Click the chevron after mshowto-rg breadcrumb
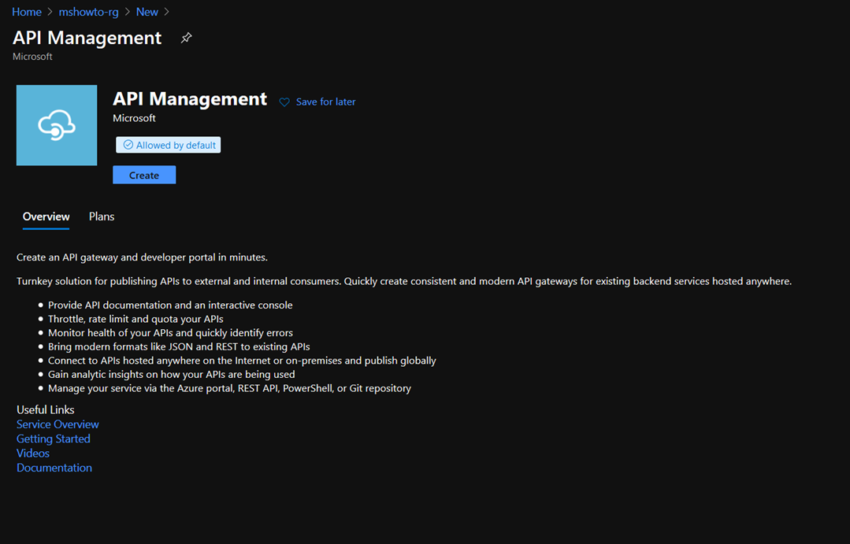 (x=127, y=12)
